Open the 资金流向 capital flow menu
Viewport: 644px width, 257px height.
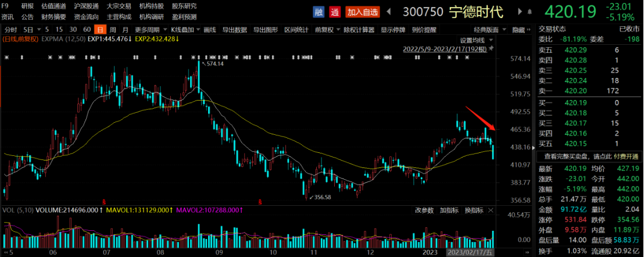pos(86,17)
